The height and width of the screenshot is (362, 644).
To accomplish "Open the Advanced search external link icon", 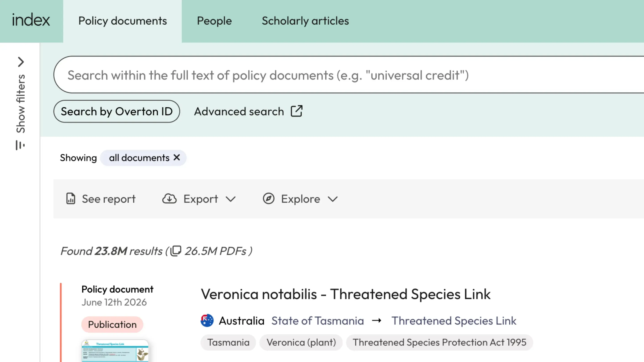I will pos(297,111).
